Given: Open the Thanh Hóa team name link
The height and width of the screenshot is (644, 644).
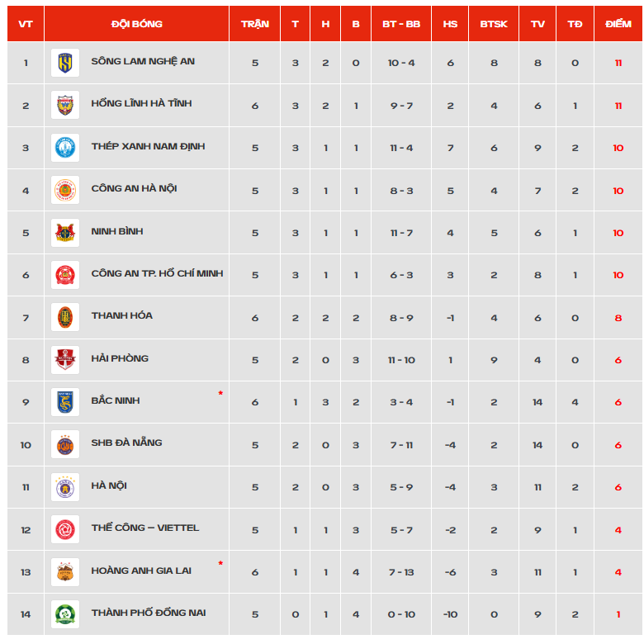Looking at the screenshot, I should pos(122,315).
